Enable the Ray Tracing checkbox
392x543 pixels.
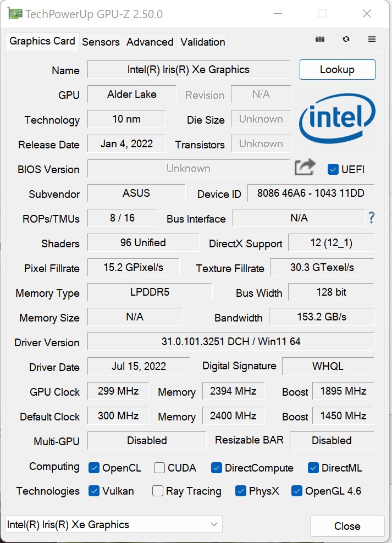point(158,491)
